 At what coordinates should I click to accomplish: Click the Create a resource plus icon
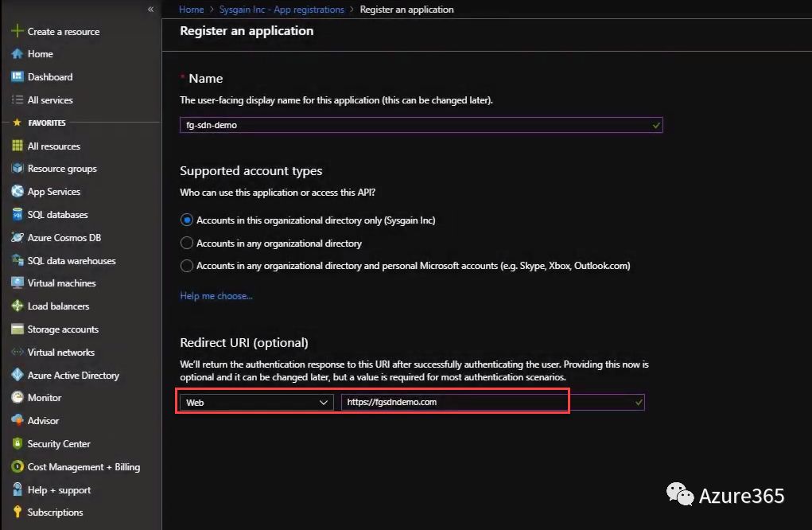coord(17,31)
